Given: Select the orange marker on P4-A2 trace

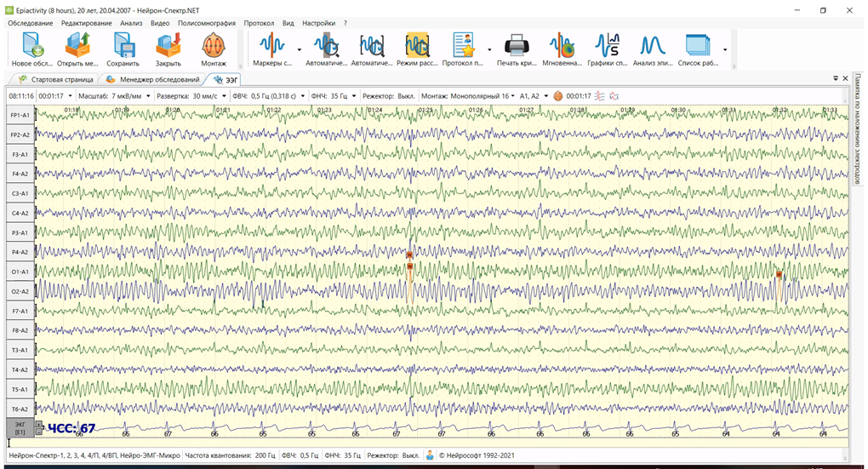Looking at the screenshot, I should (x=409, y=255).
